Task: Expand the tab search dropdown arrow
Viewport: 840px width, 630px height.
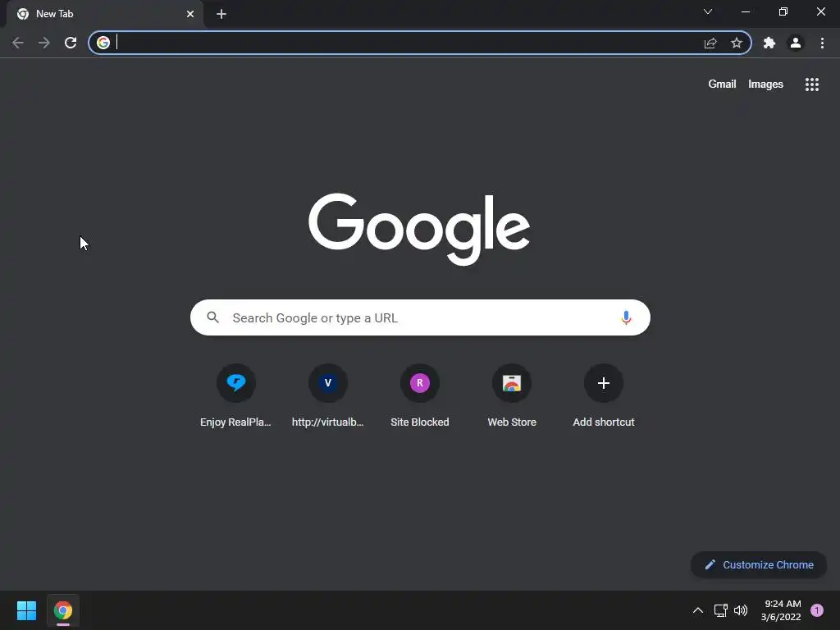Action: pos(708,11)
